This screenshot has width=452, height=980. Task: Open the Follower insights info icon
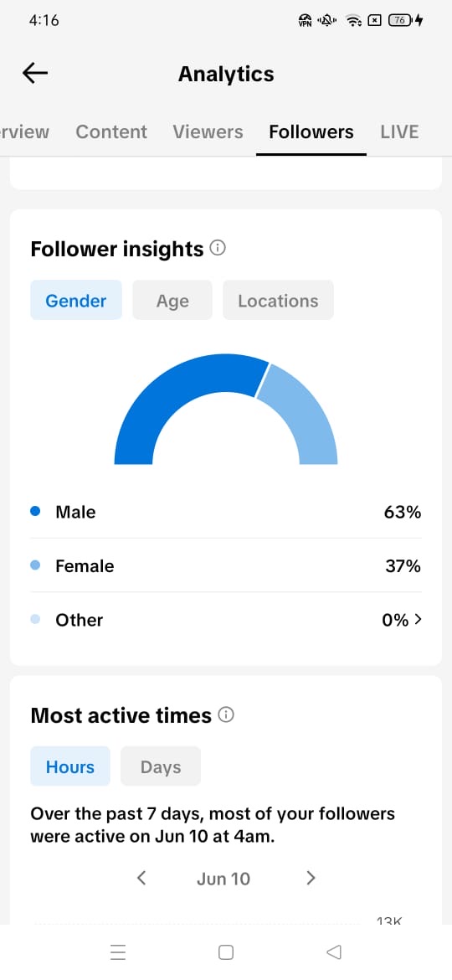pyautogui.click(x=218, y=248)
